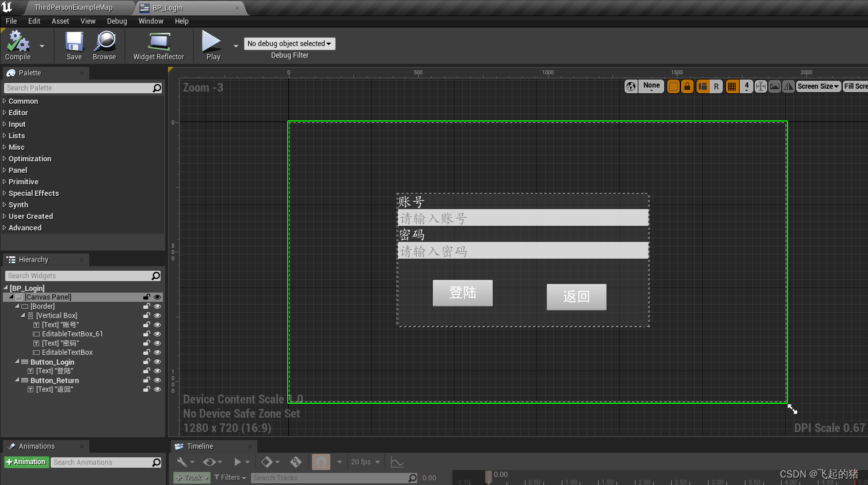
Task: Click the globe localization preview icon
Action: tap(631, 86)
